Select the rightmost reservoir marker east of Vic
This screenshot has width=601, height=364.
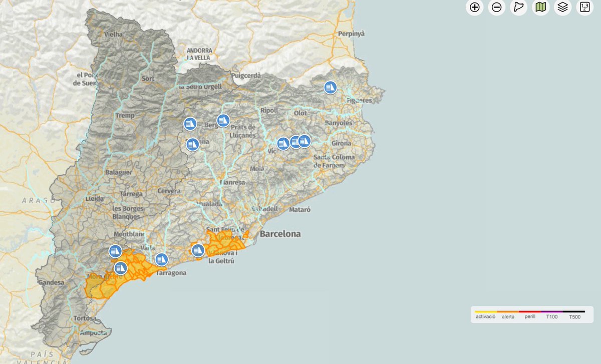304,141
